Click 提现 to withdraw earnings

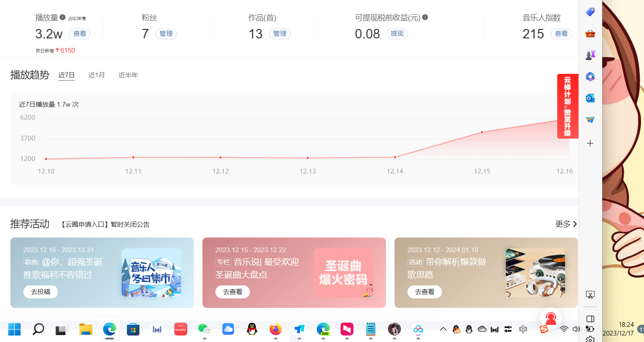point(397,34)
